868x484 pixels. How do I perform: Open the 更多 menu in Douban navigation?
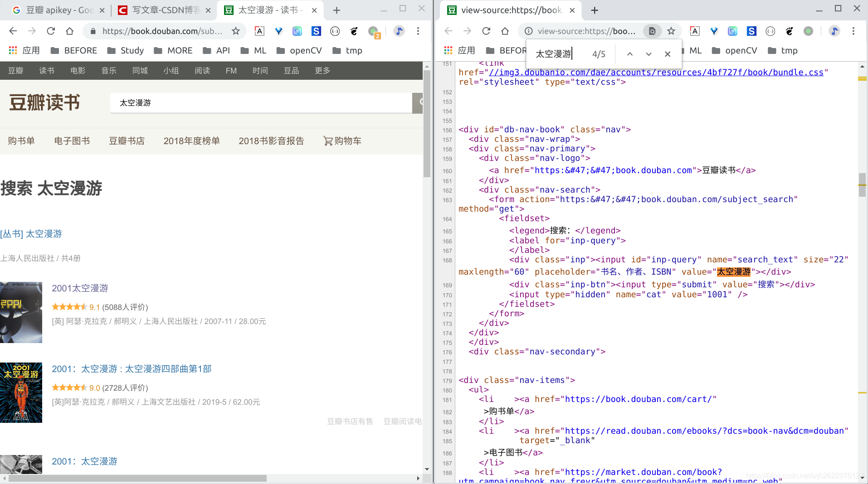tap(322, 71)
